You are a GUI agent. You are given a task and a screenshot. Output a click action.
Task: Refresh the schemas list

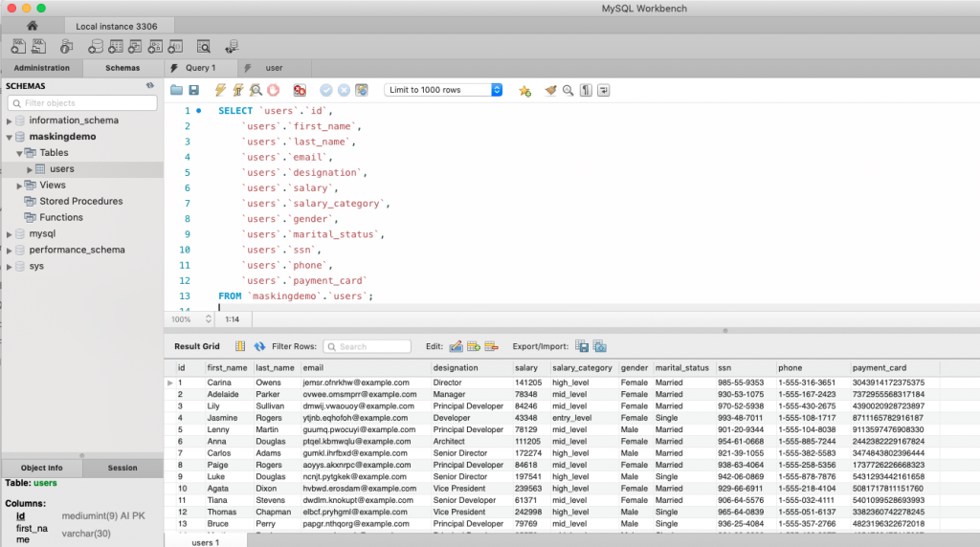(x=150, y=85)
